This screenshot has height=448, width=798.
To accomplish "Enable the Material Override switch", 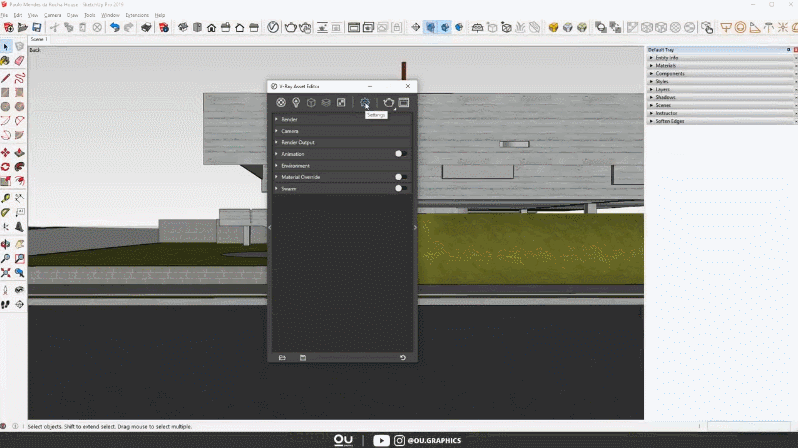I will [x=400, y=177].
